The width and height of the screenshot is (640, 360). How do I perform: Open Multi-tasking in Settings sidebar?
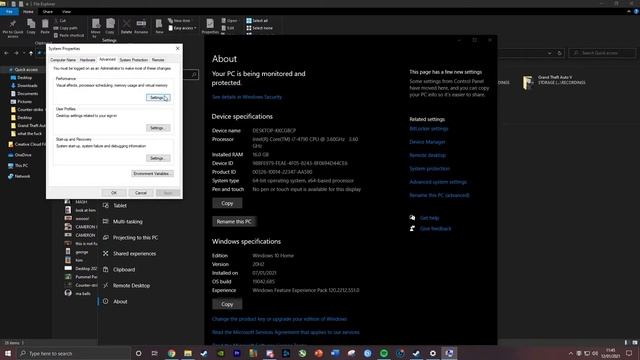pos(123,222)
